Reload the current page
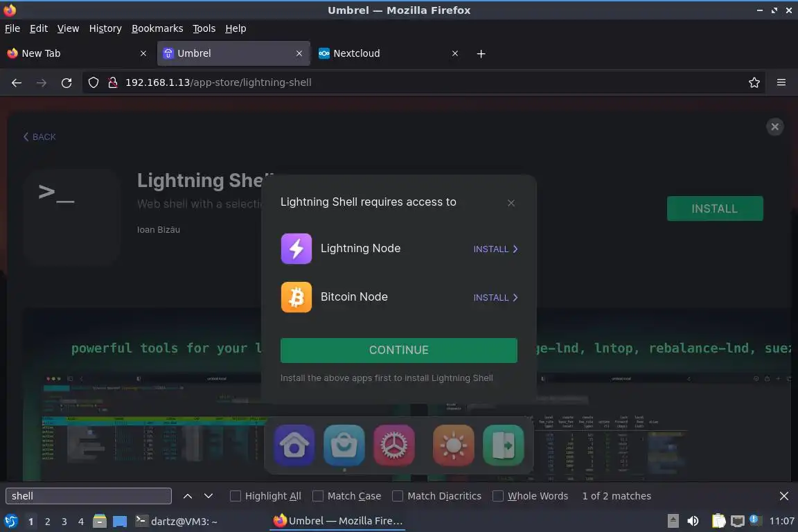This screenshot has height=532, width=798. (x=66, y=83)
